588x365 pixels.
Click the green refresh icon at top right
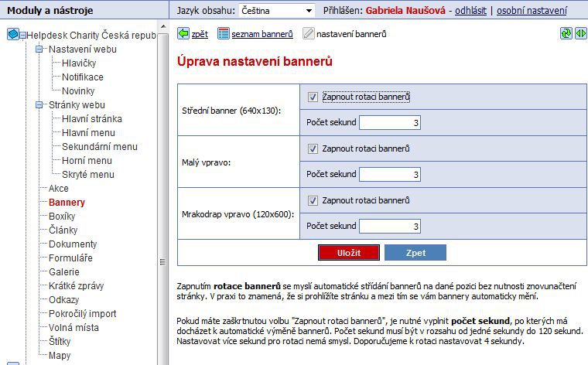coord(566,33)
